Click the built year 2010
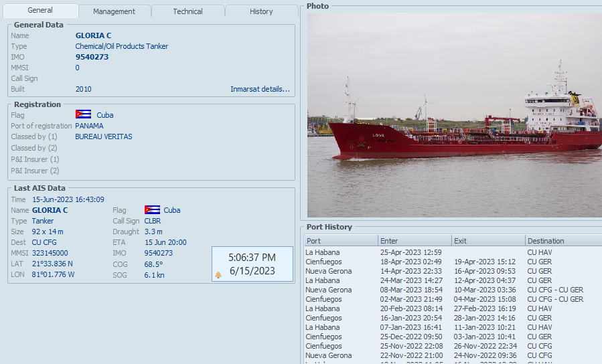Screen dimensions: 602x364 tap(83, 89)
